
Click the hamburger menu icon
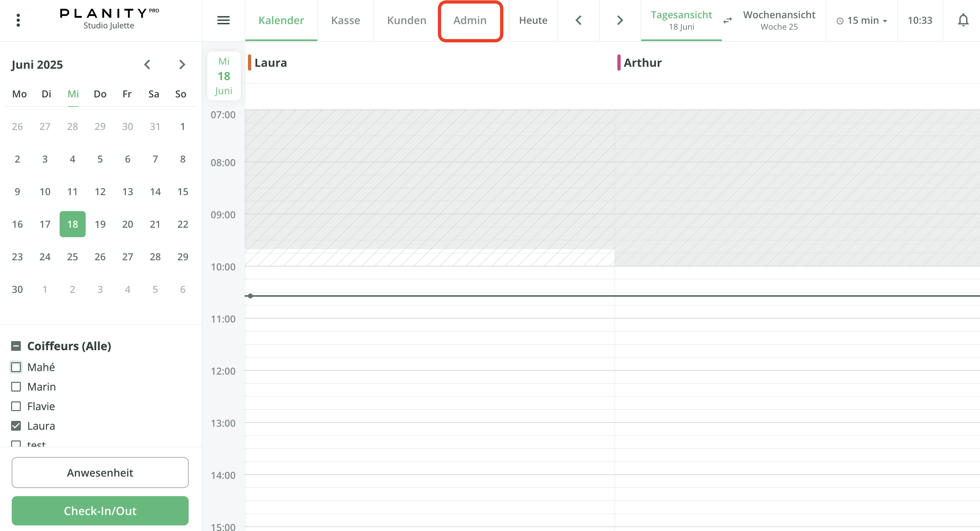[223, 20]
